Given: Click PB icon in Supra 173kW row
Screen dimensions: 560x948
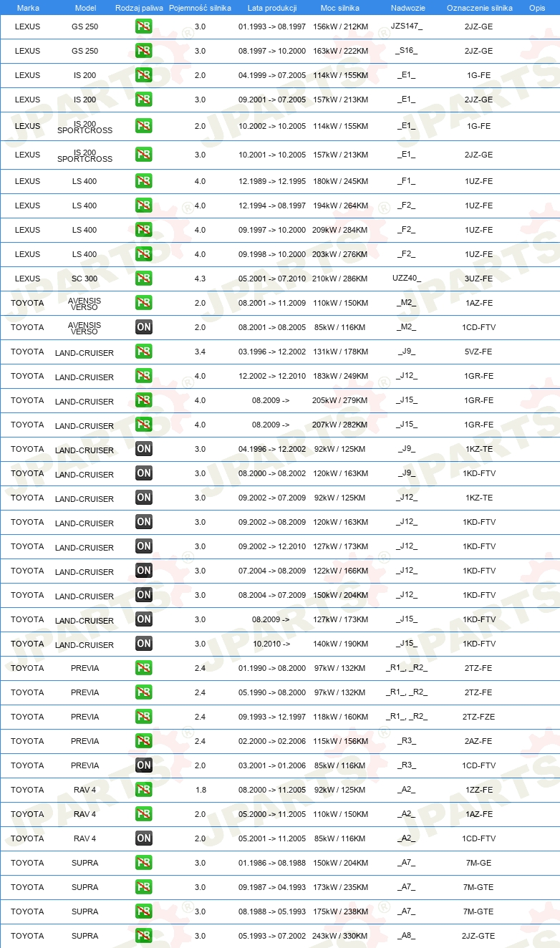Looking at the screenshot, I should 144,887.
